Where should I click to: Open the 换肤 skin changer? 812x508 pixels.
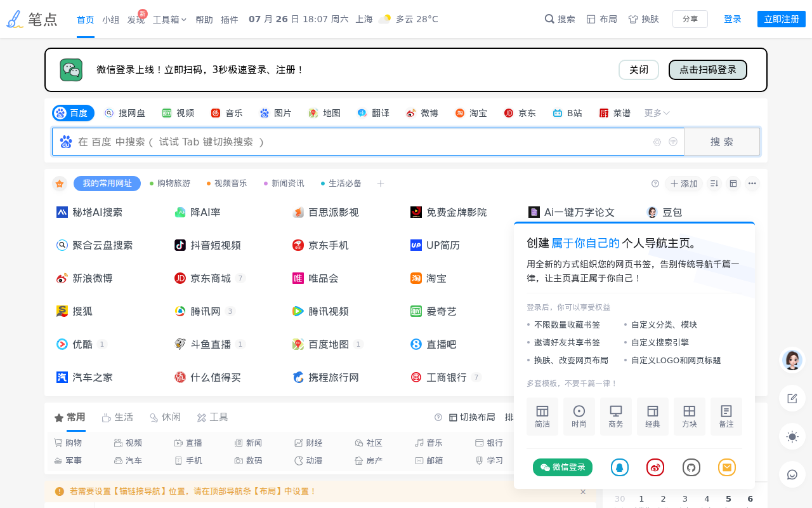643,19
